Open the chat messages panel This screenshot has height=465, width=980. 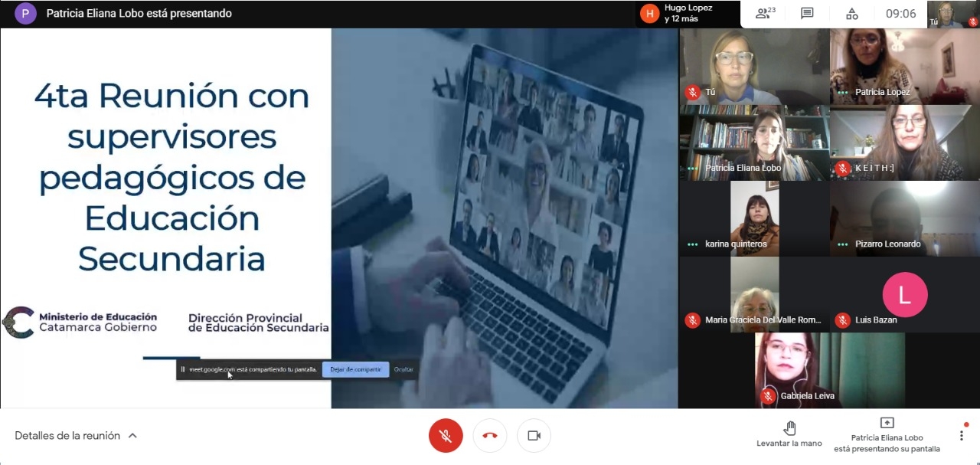click(x=807, y=13)
